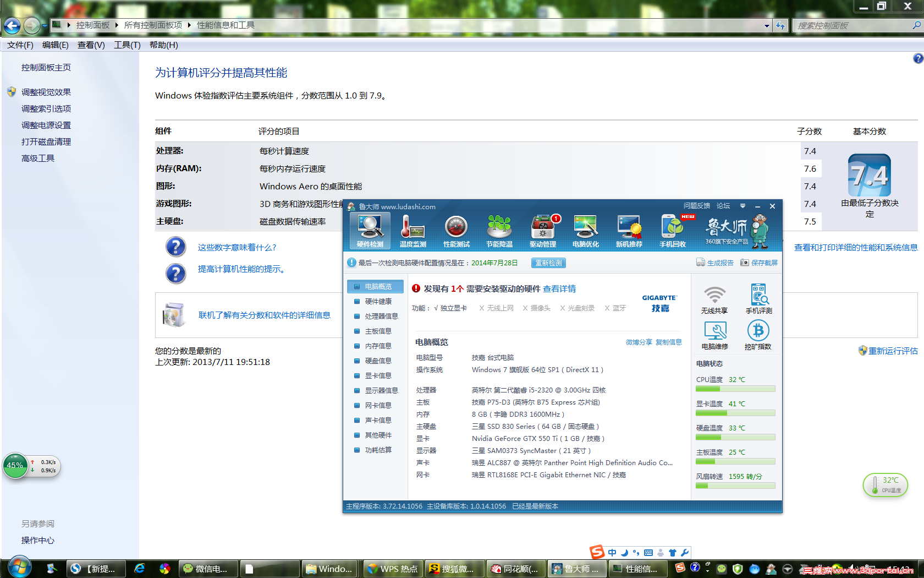
Task: Launch 手机评测 phone benchmark tool
Action: point(759,299)
